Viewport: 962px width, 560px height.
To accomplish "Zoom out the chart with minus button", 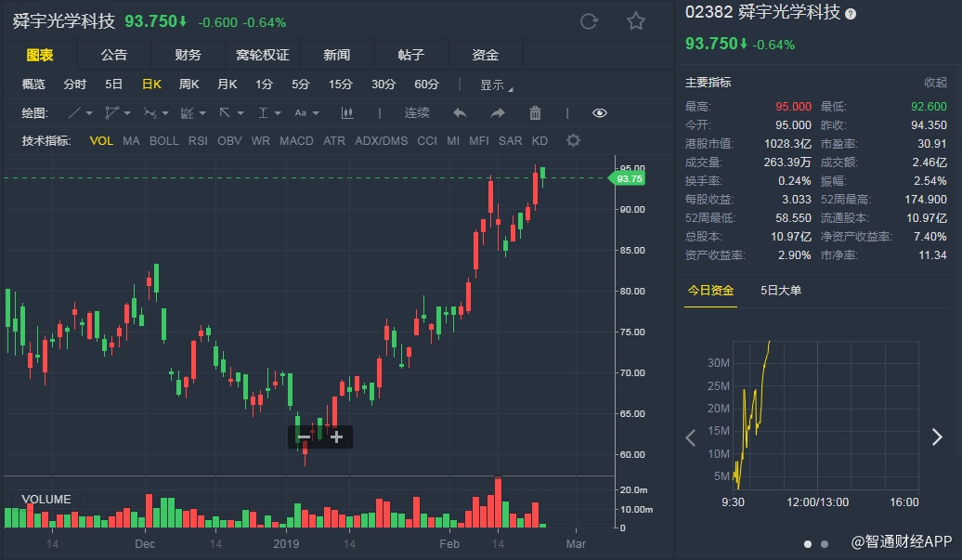I will point(304,436).
